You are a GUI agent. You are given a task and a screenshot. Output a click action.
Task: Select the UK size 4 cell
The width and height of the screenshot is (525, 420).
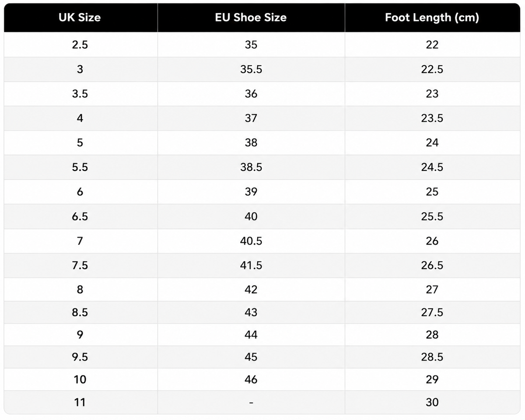tap(80, 118)
